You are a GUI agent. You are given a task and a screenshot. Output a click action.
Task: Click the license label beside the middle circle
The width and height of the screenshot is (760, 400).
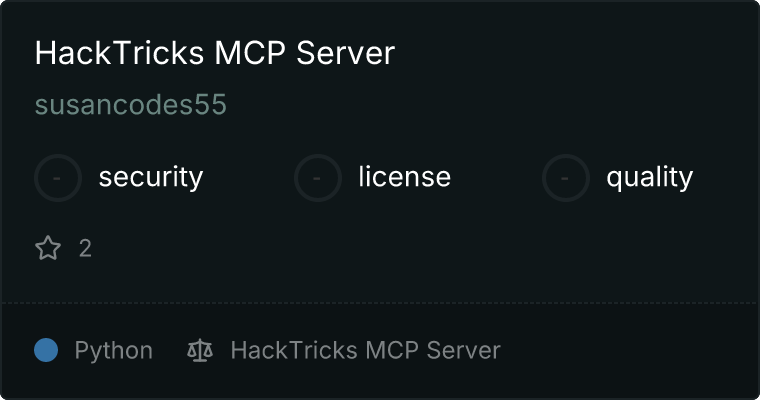tap(405, 176)
